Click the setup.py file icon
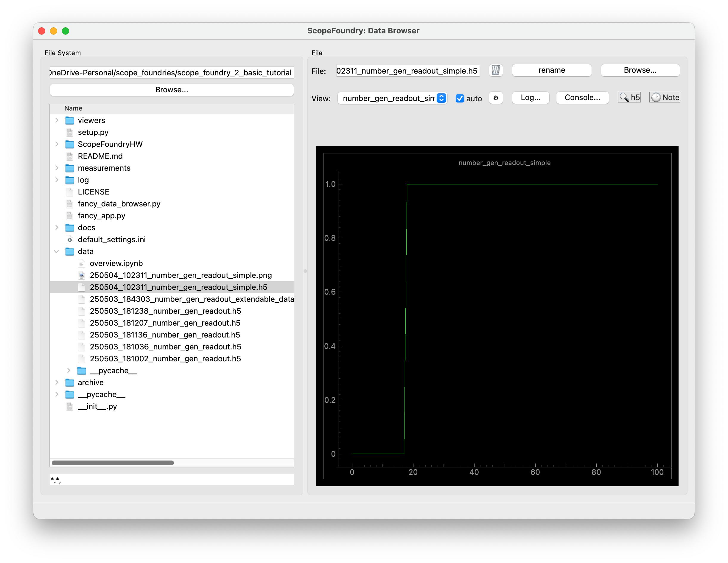This screenshot has width=728, height=563. (x=70, y=132)
